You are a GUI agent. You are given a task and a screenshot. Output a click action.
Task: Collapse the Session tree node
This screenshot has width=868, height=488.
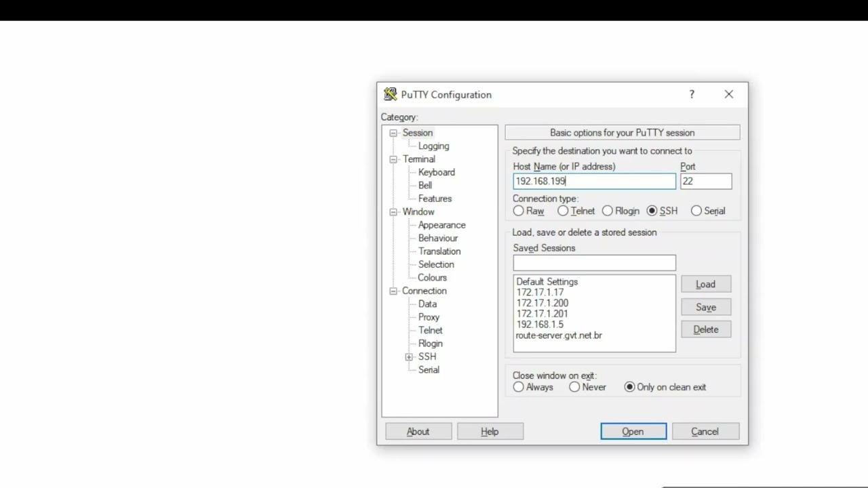point(393,133)
